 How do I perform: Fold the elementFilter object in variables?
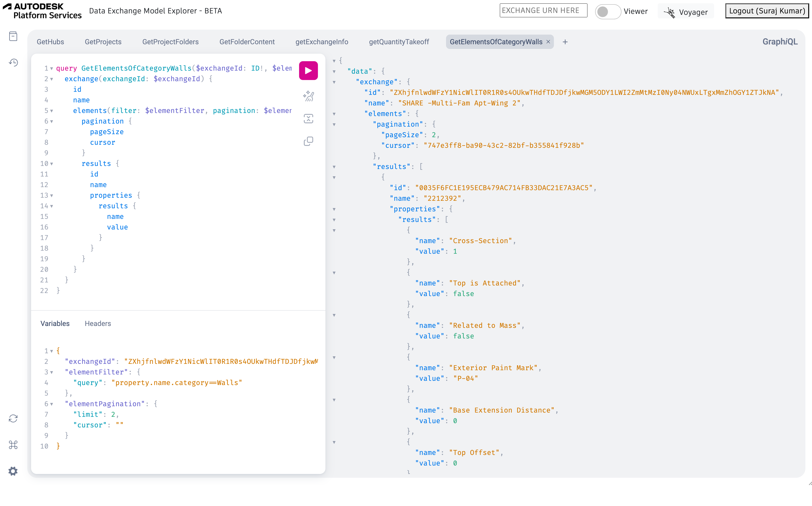[x=52, y=372]
